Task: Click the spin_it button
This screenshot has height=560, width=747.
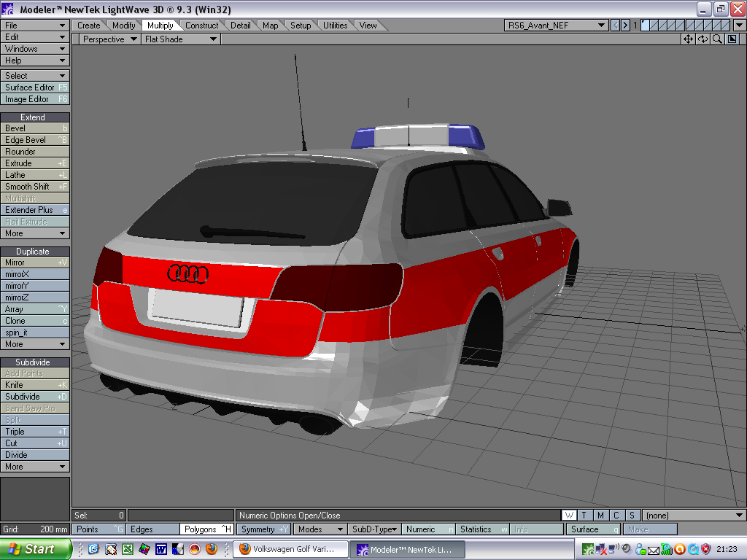Action: point(35,332)
